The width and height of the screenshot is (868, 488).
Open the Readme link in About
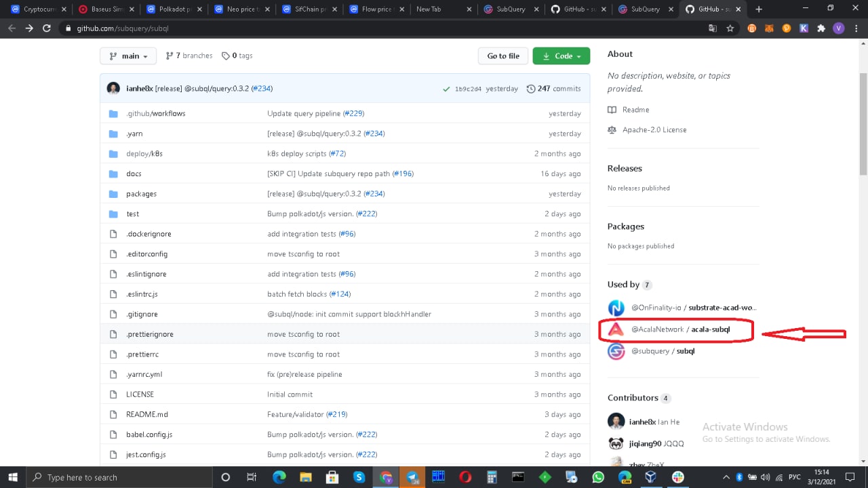point(629,110)
